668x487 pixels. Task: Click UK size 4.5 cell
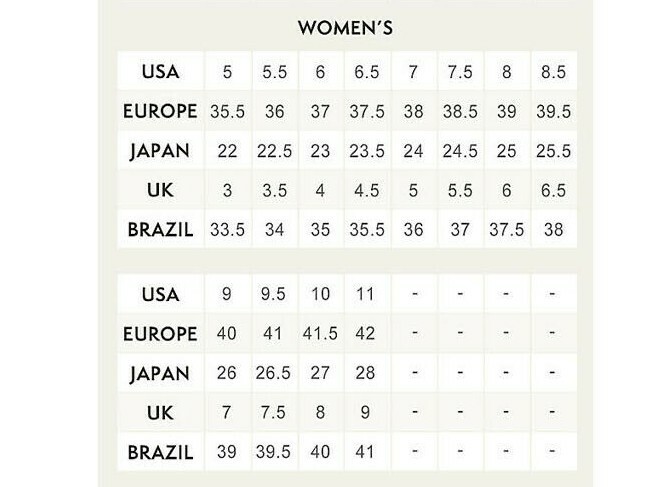coord(365,190)
